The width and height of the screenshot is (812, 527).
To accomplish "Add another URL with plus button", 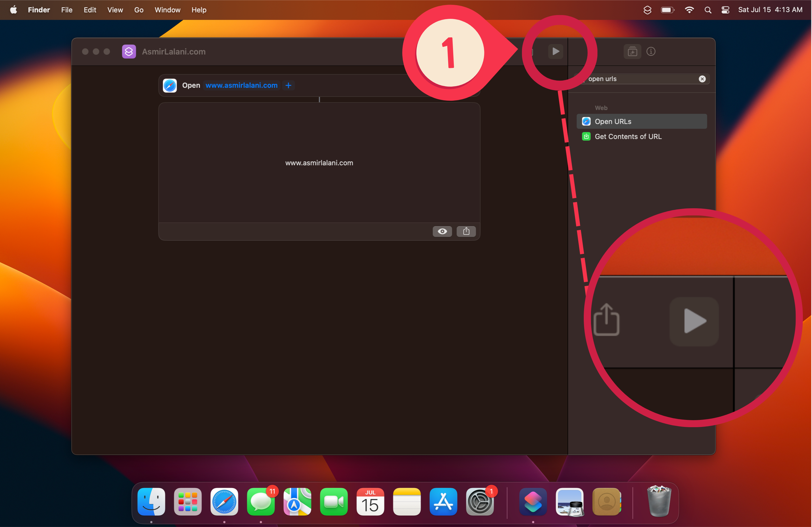I will (x=288, y=85).
